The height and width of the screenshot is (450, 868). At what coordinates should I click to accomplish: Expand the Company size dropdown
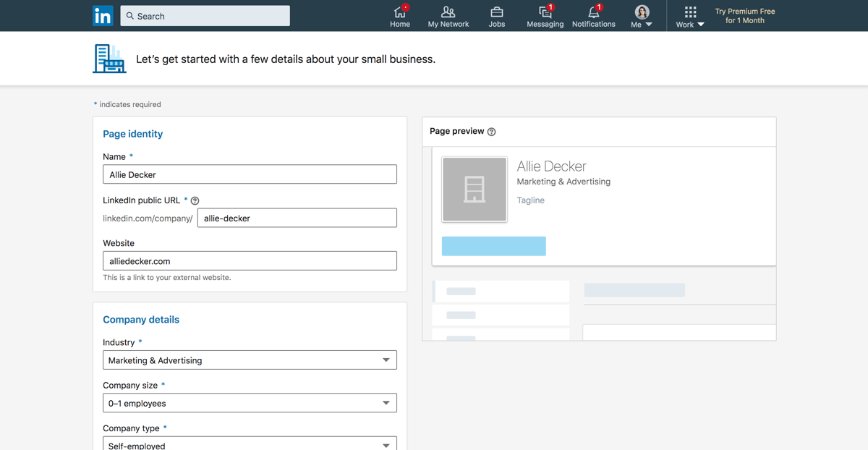coord(250,403)
